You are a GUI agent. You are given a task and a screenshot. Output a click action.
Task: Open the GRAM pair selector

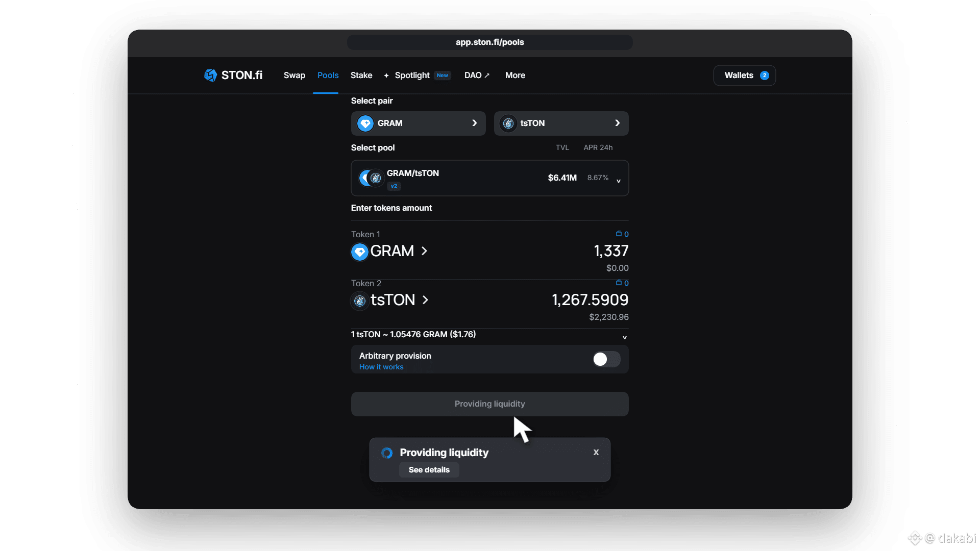(x=418, y=123)
